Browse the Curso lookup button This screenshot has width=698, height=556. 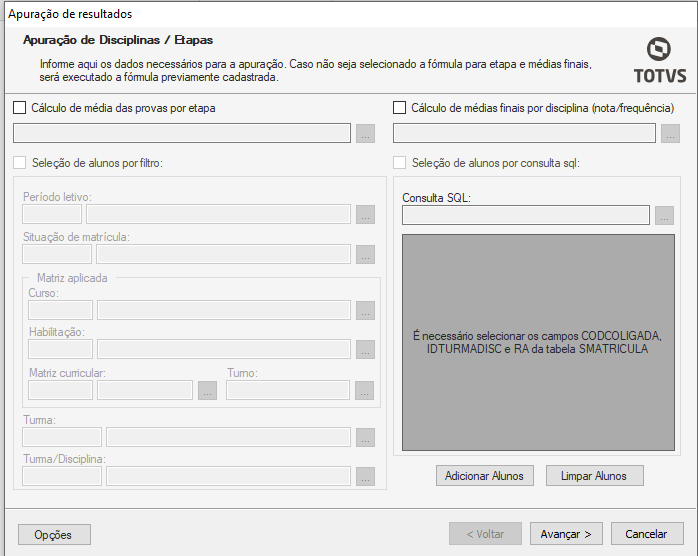point(365,311)
